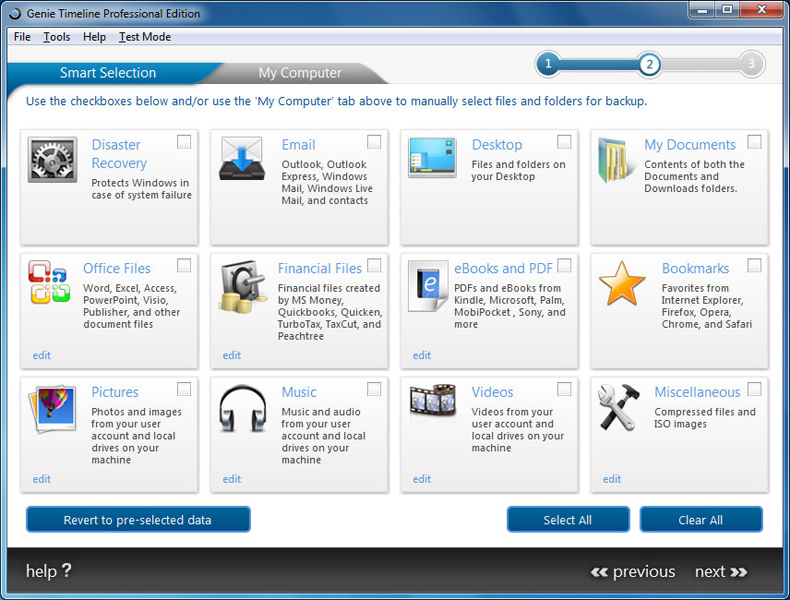Image resolution: width=790 pixels, height=600 pixels.
Task: Switch to the Smart Selection tab
Action: (108, 73)
